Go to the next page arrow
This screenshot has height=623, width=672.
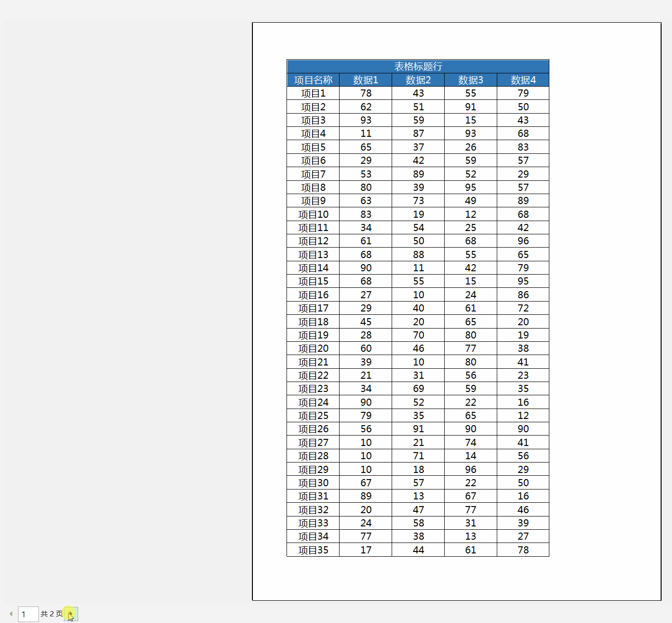click(71, 614)
